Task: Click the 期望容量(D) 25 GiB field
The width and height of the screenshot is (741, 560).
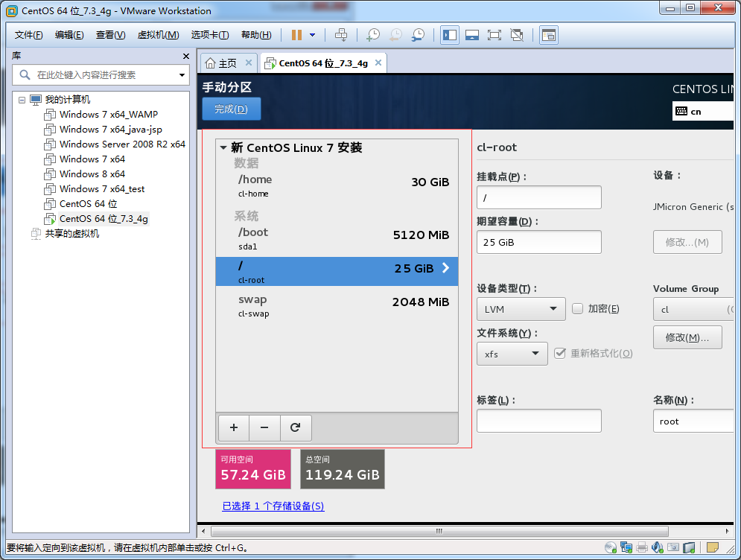Action: [x=538, y=242]
